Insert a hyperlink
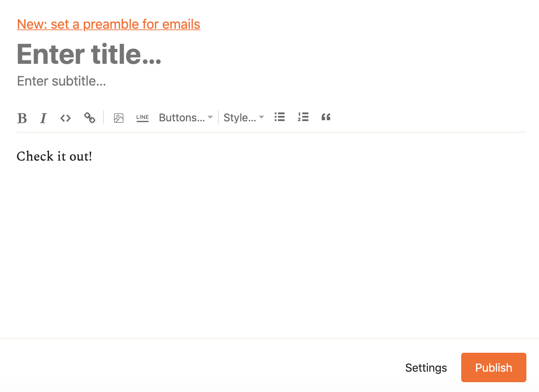539x392 pixels. [89, 118]
